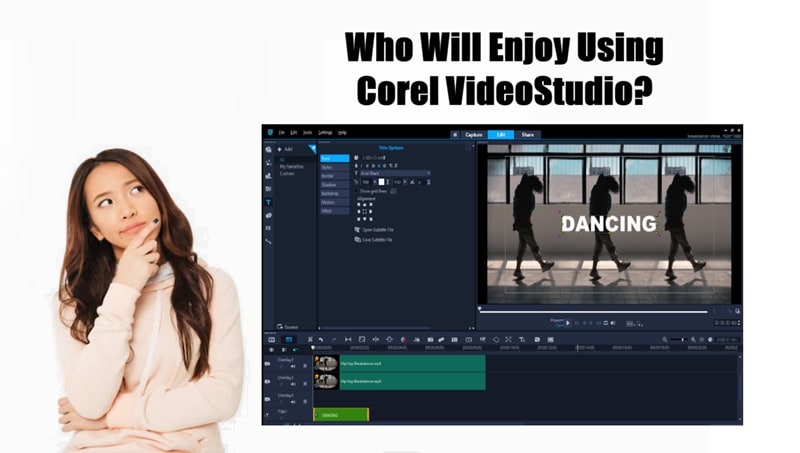Open the File menu

point(281,133)
